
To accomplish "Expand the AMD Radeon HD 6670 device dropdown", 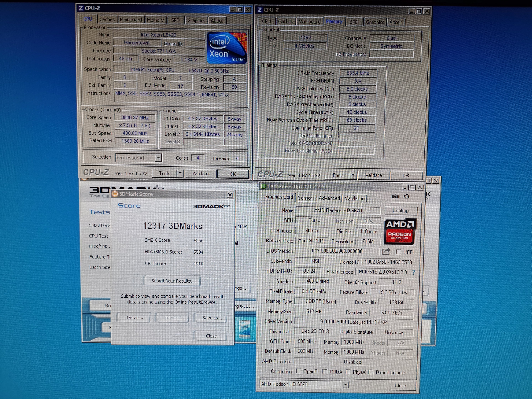I will click(x=345, y=384).
